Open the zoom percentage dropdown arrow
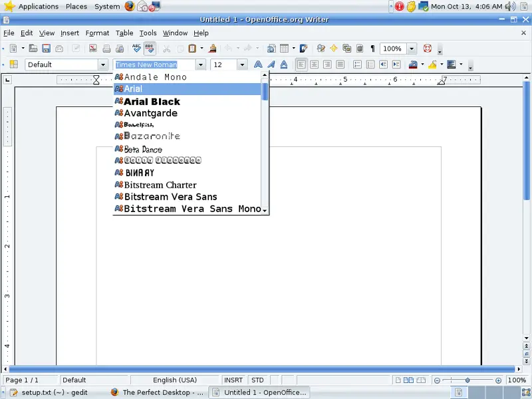Screen dimensions: 532x399 click(412, 49)
